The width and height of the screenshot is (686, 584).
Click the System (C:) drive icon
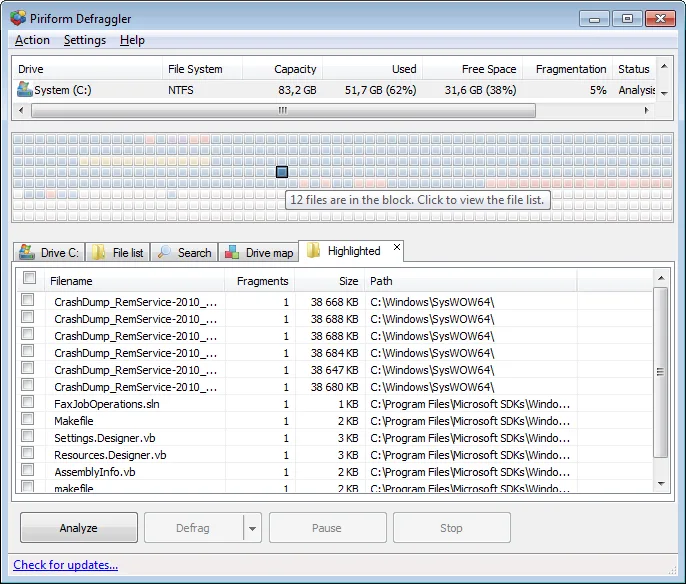point(24,89)
